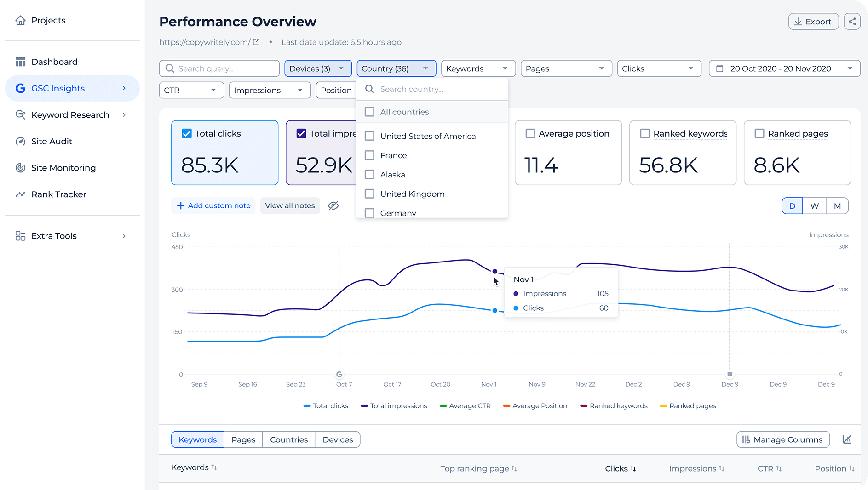Click the Nov 1 Impressions data point
This screenshot has width=868, height=490.
495,271
